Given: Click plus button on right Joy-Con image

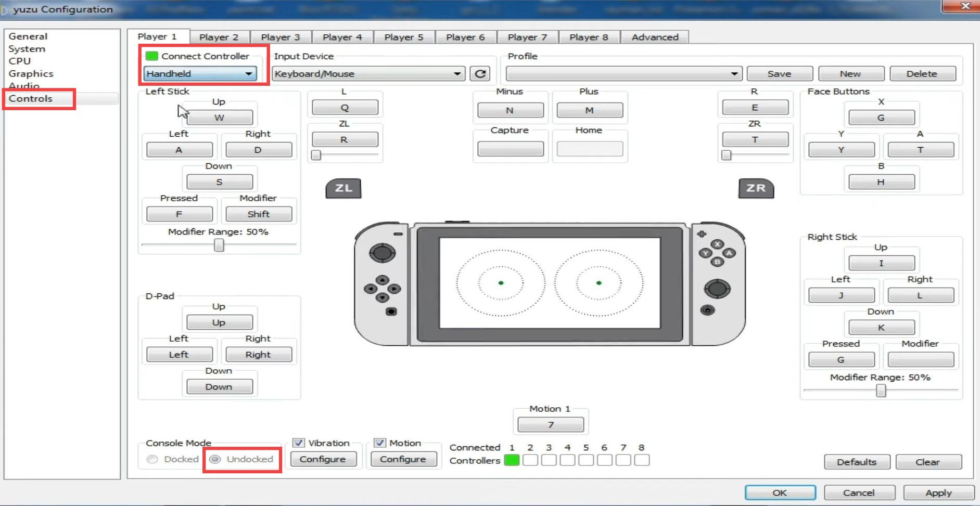Looking at the screenshot, I should (702, 234).
